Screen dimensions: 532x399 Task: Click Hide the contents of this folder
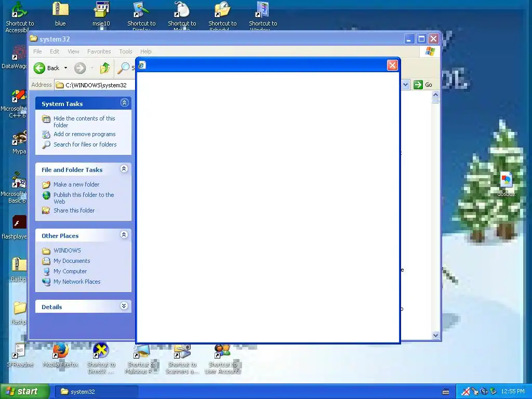84,122
